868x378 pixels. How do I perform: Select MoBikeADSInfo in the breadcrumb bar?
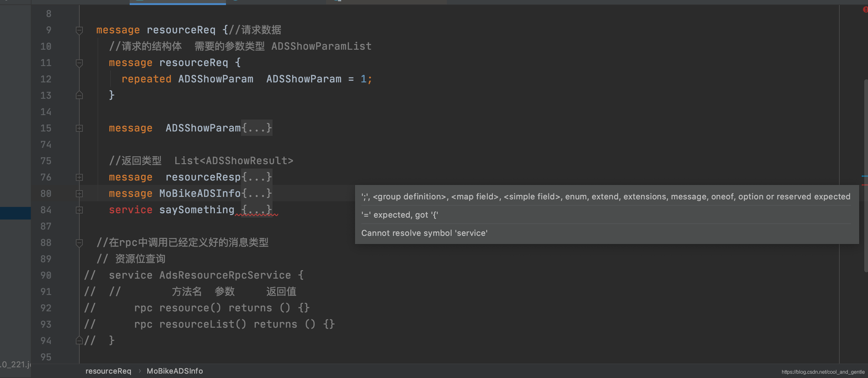tap(175, 371)
